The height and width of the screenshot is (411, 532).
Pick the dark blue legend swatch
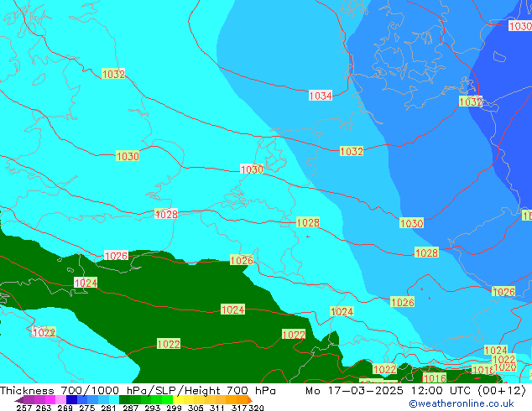tap(71, 399)
